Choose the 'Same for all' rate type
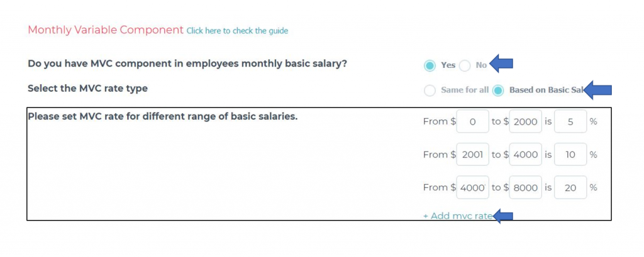 430,90
